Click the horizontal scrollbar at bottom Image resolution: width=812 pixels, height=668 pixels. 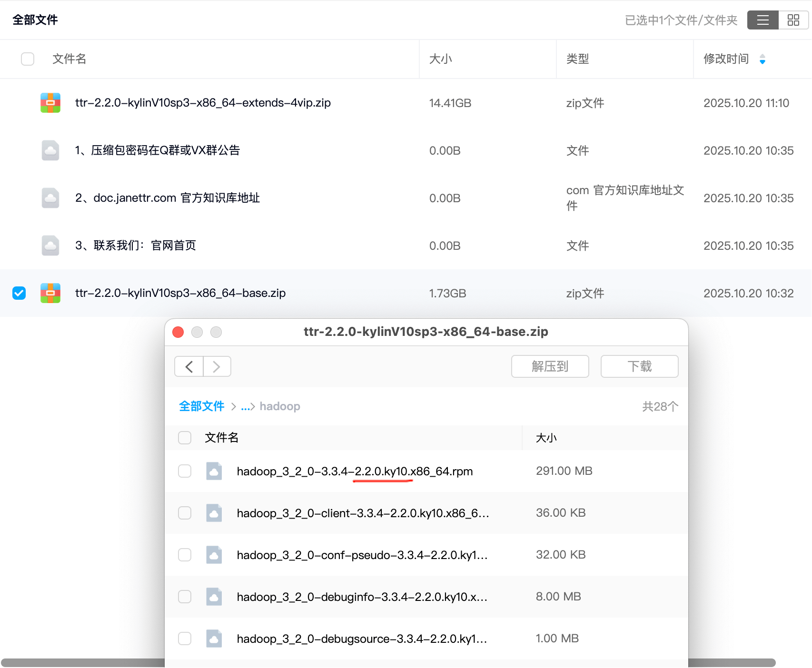click(x=81, y=663)
